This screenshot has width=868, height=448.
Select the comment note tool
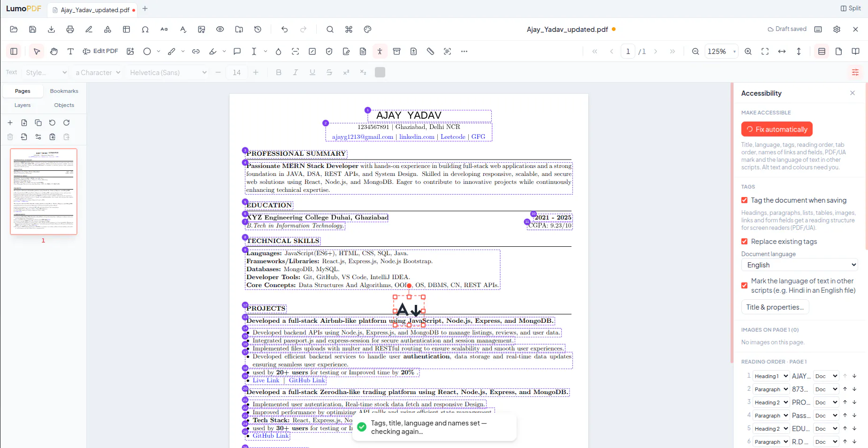tap(237, 51)
